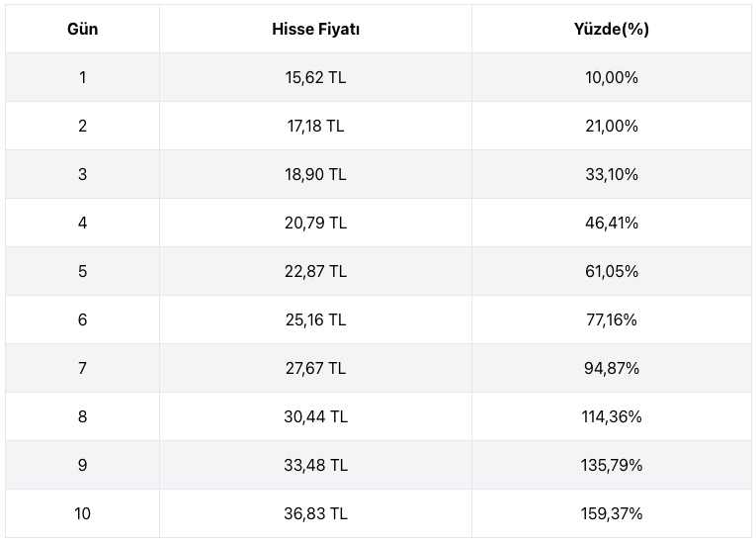Image resolution: width=756 pixels, height=544 pixels.
Task: Select the 46,41% cell
Action: [611, 223]
